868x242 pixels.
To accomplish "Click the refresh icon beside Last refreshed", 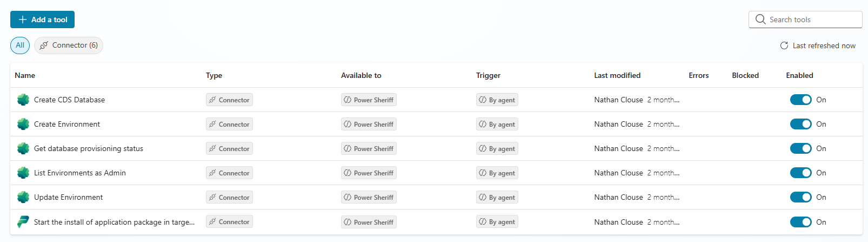I will pyautogui.click(x=784, y=45).
